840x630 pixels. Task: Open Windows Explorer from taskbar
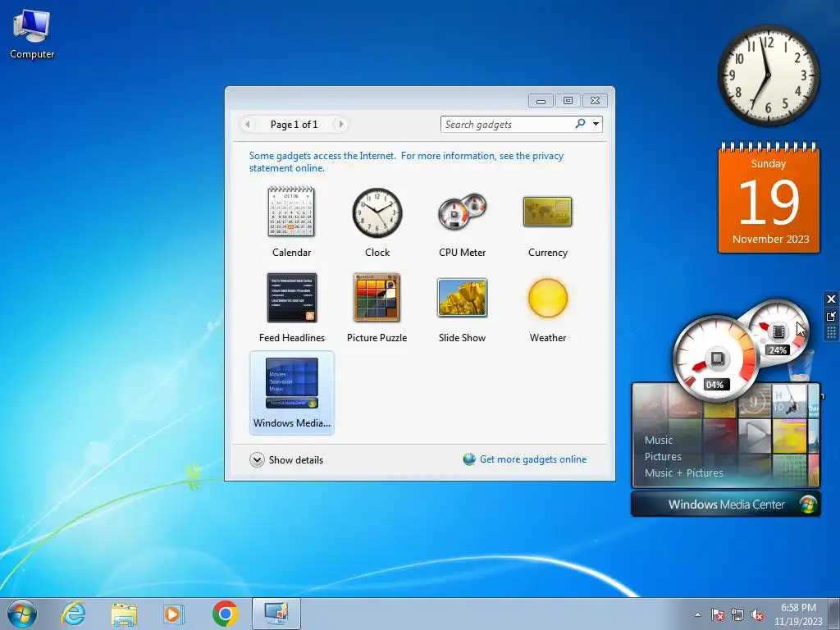124,614
